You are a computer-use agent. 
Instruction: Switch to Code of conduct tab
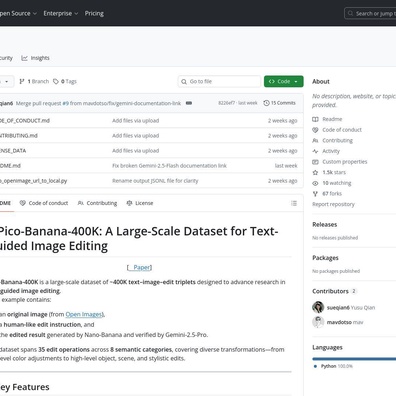(x=44, y=203)
